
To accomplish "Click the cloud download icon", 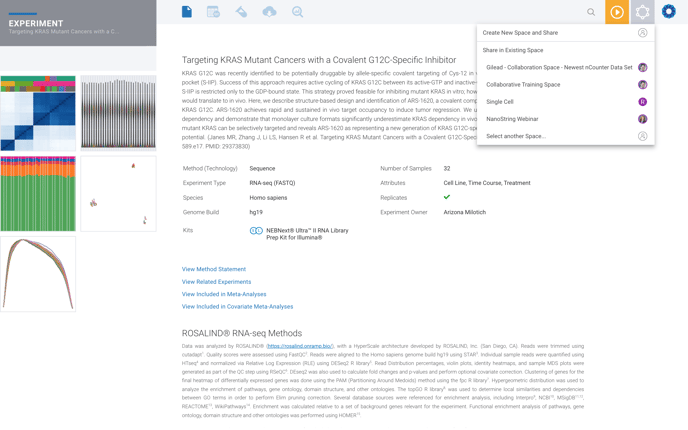I will point(269,12).
